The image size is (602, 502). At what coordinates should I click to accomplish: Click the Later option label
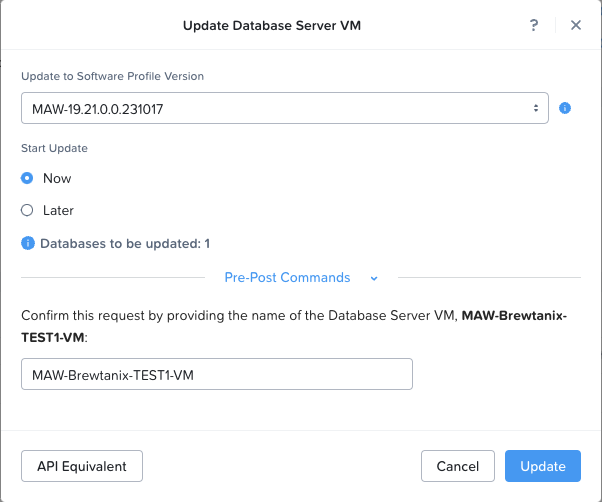click(x=58, y=210)
